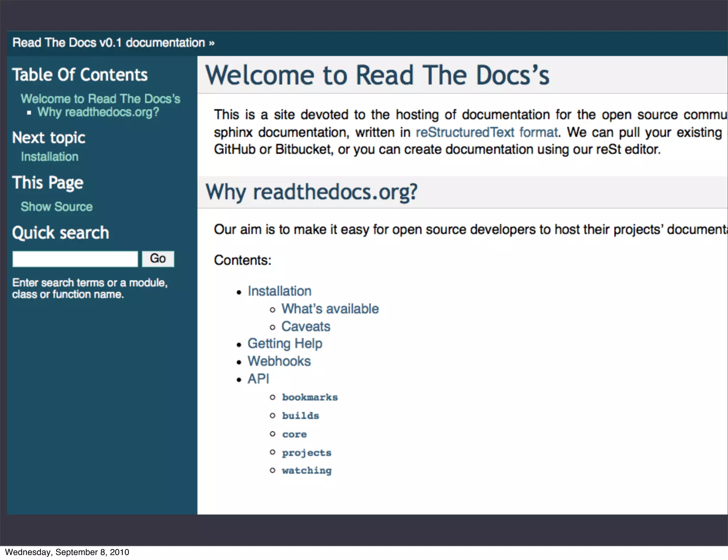Open the bookmarks API module link

(310, 397)
